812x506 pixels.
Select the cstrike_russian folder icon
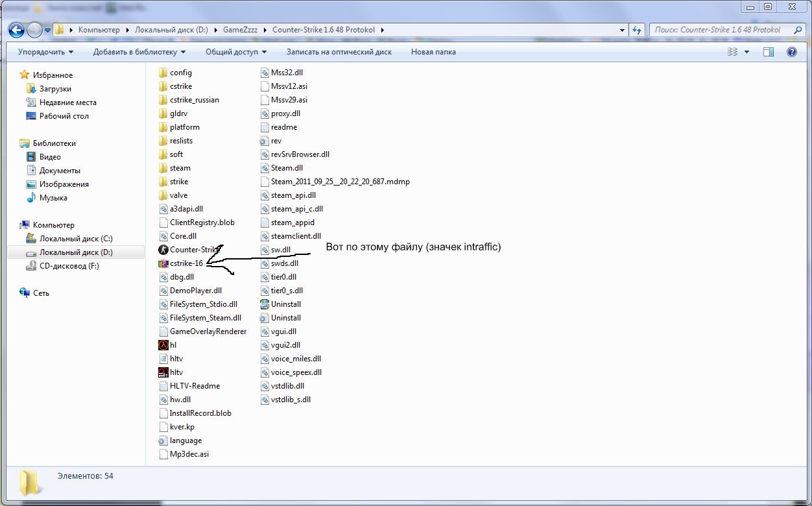pyautogui.click(x=163, y=100)
